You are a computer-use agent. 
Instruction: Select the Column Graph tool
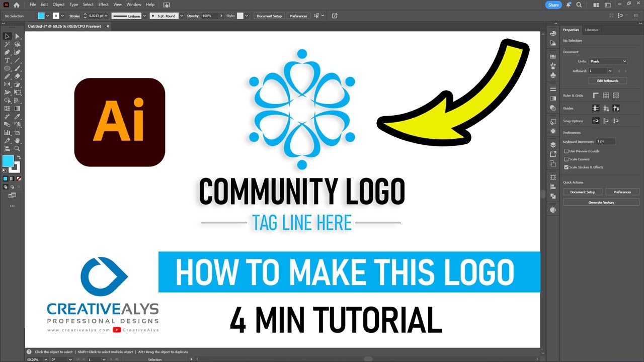tap(7, 132)
